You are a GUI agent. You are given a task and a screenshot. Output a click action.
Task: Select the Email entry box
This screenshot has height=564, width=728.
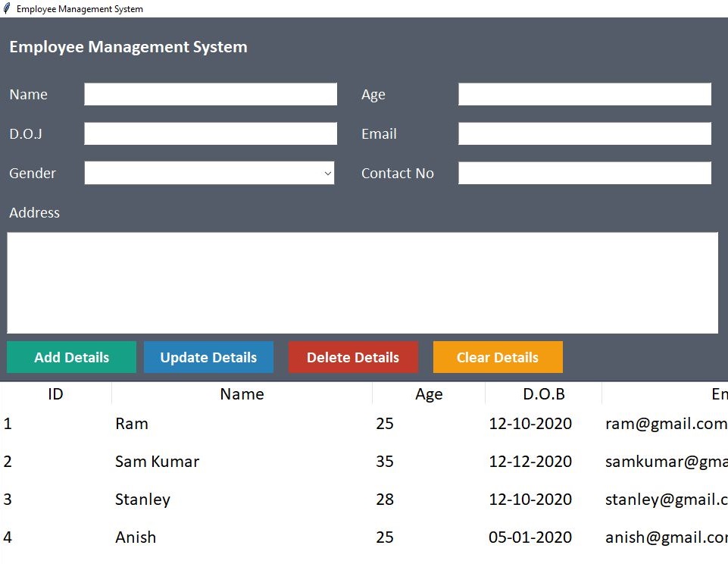point(583,133)
